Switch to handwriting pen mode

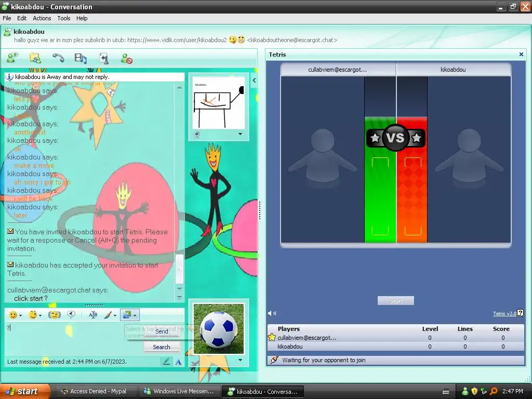166,362
